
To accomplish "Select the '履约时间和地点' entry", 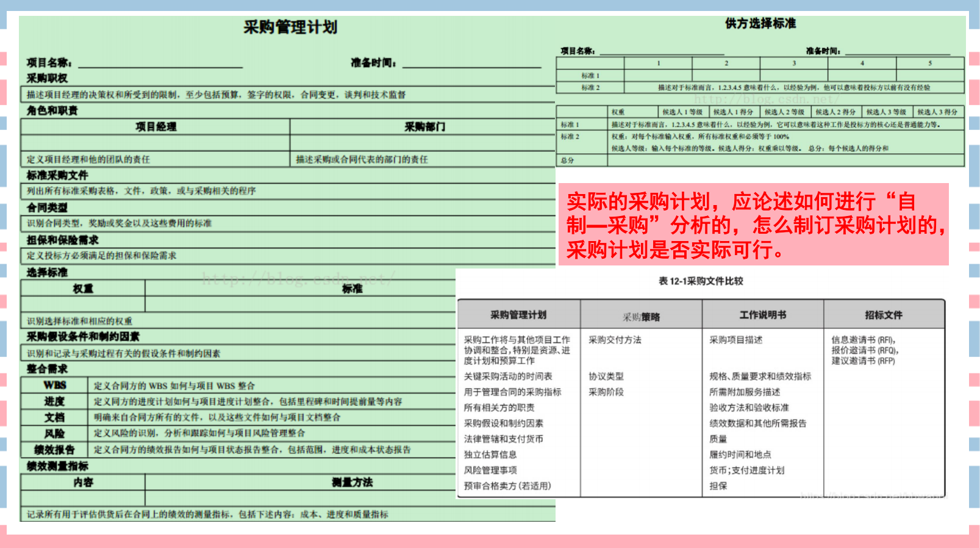I will point(740,455).
